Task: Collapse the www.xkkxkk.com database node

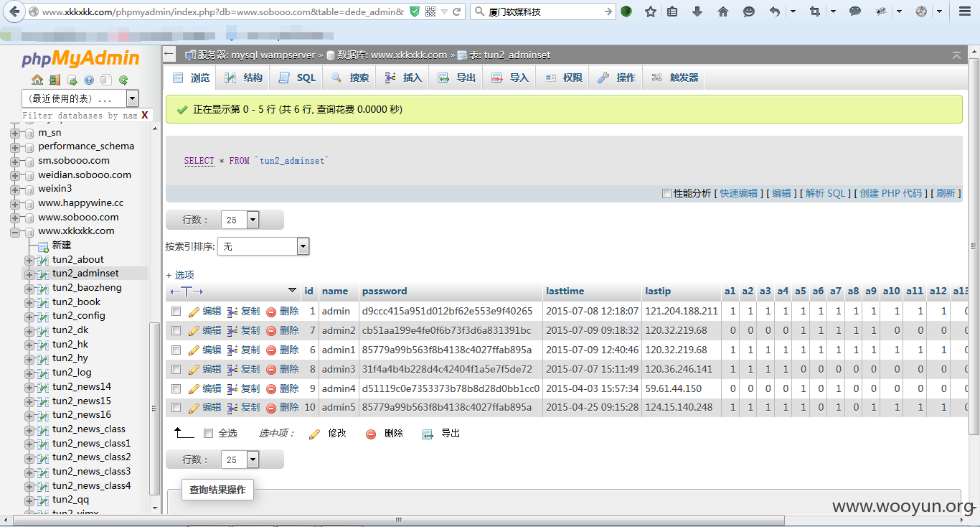Action: [15, 231]
